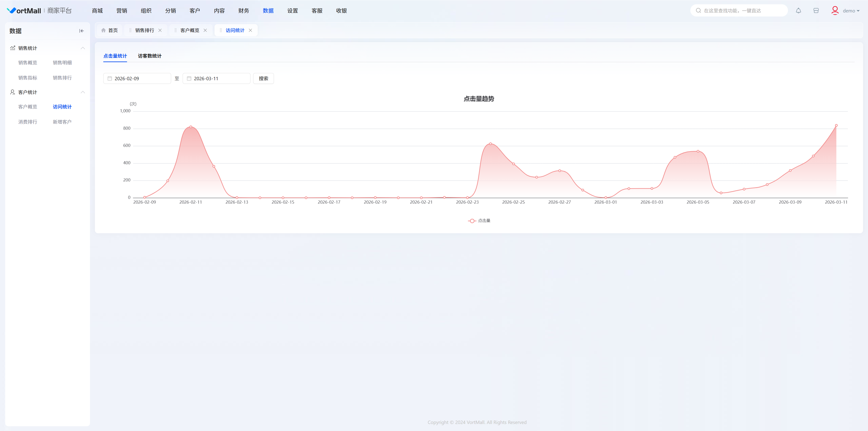Collapse the 客户统计 section
Viewport: 868px width, 431px height.
point(83,92)
